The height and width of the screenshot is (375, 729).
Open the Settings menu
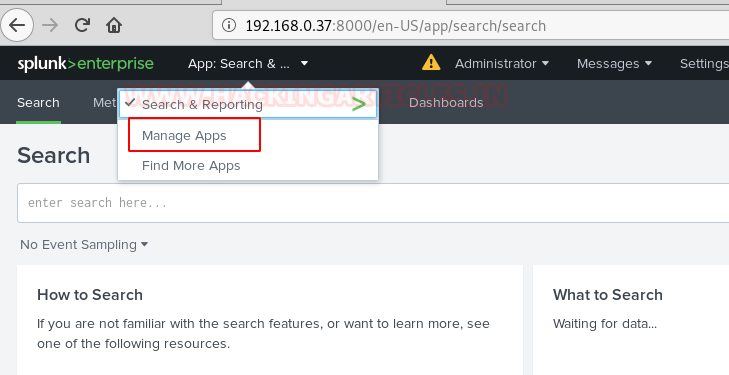click(704, 64)
